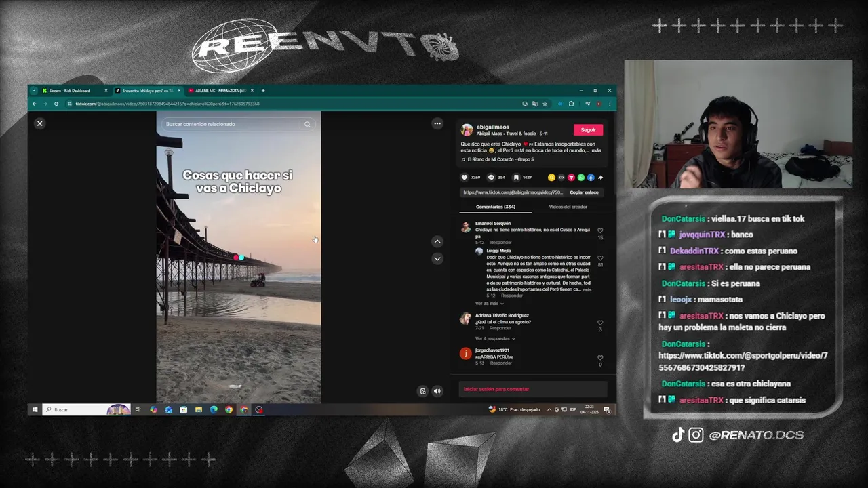Open Chrome tab search dropdown arrow

tap(34, 91)
